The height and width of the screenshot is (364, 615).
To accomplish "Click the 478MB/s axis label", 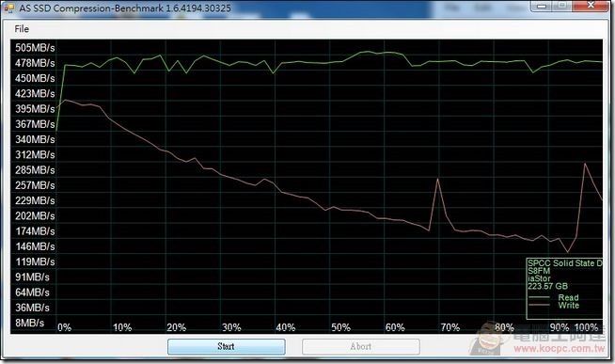I will pos(35,63).
